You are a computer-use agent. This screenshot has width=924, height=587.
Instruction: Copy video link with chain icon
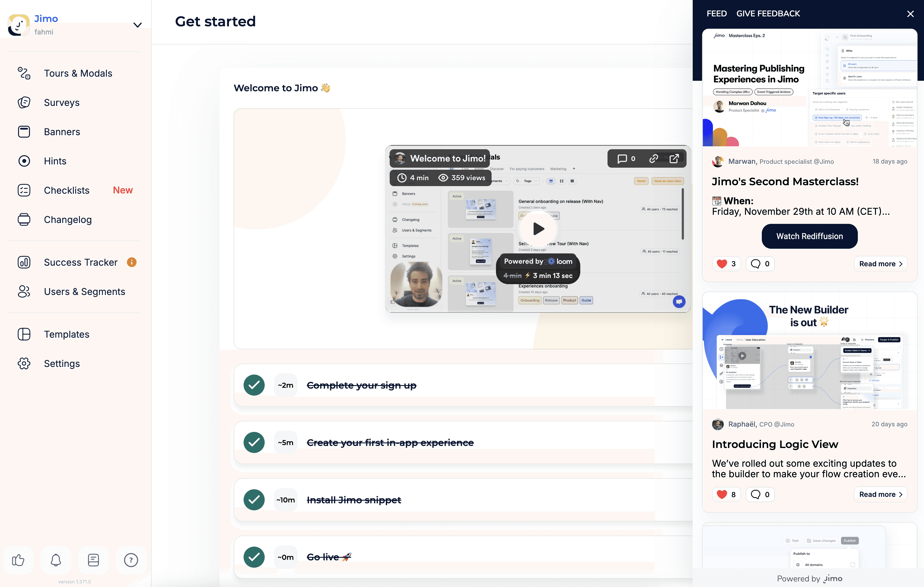(x=654, y=158)
